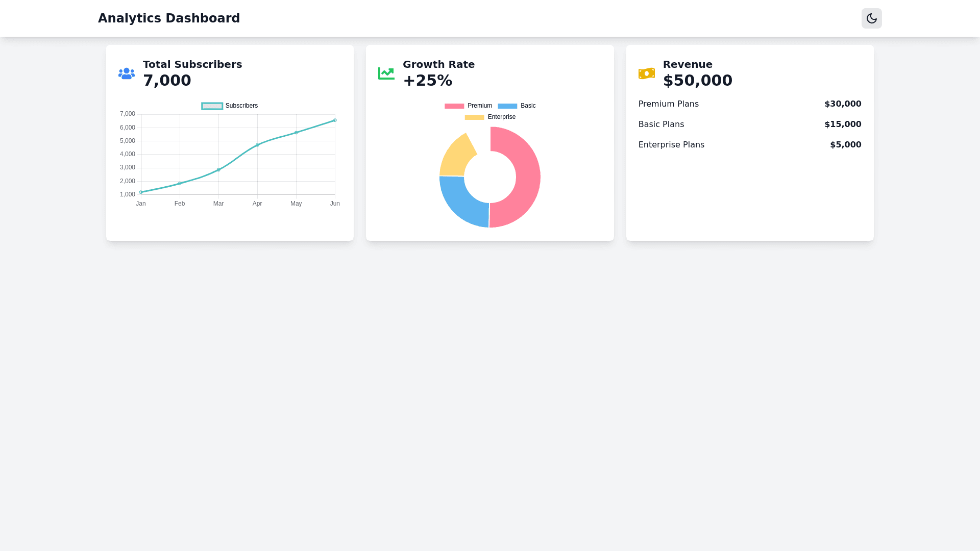Click the Jan data point on line chart
This screenshot has height=551, width=980.
tap(141, 192)
